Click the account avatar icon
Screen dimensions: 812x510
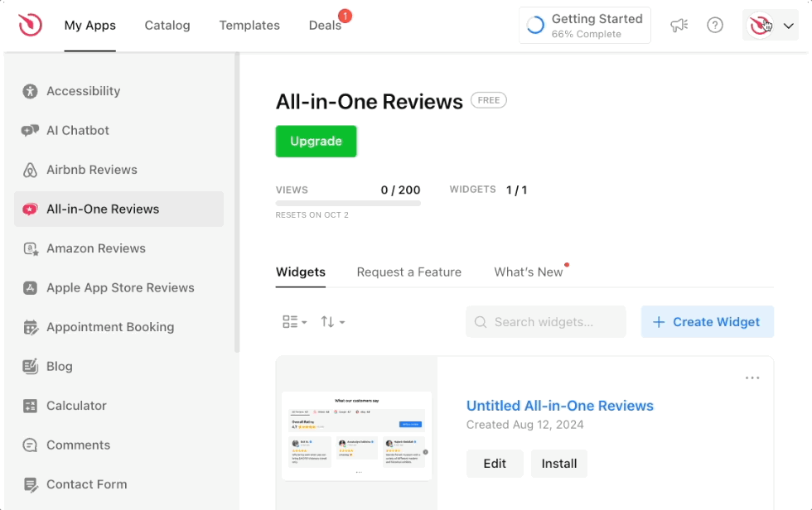tap(760, 25)
